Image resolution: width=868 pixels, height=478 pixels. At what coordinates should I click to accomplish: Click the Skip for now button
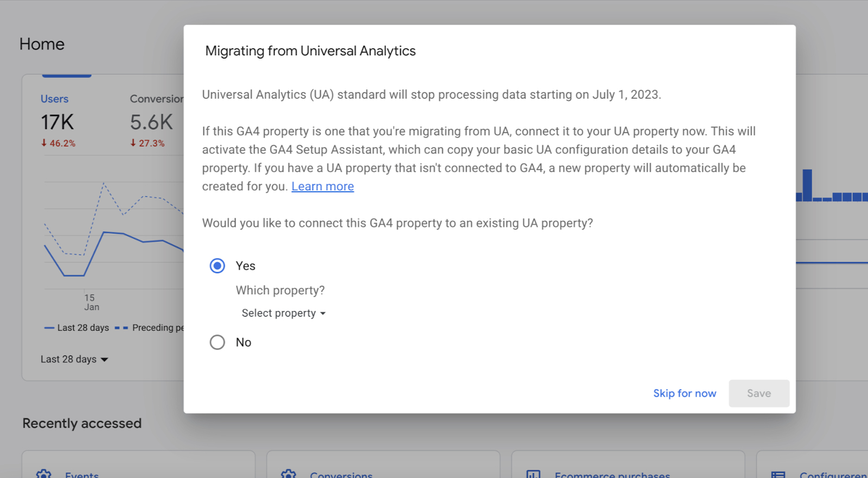684,393
